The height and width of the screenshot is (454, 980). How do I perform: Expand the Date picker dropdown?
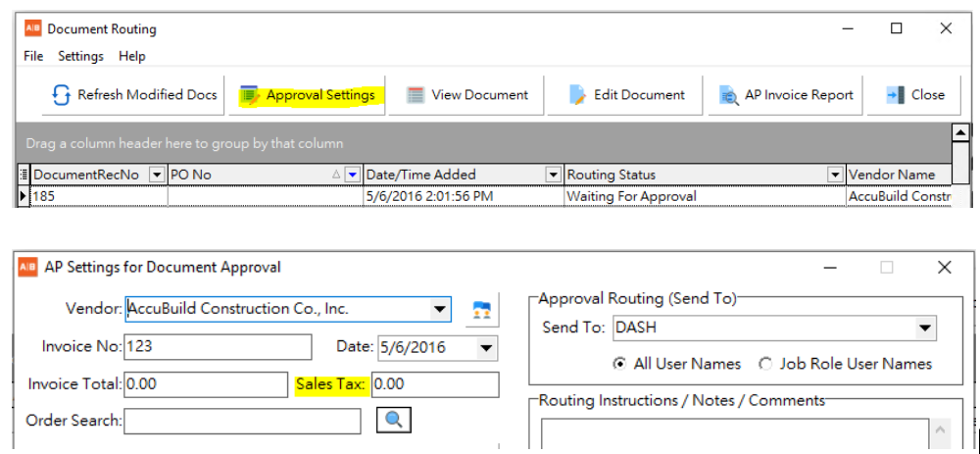click(486, 348)
